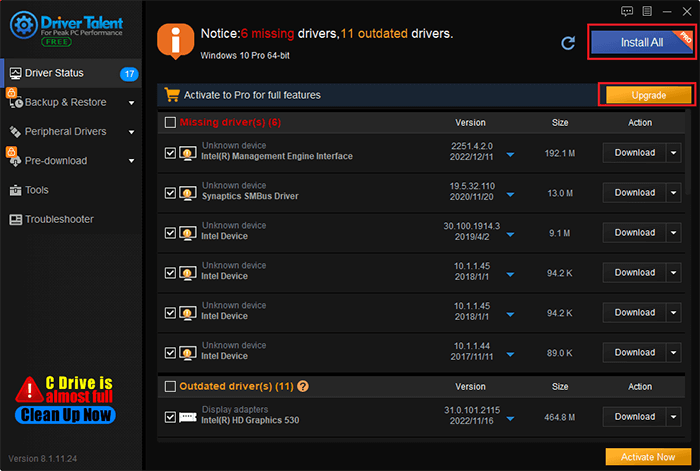700x471 pixels.
Task: Click the Driver Status monitor icon
Action: point(16,73)
